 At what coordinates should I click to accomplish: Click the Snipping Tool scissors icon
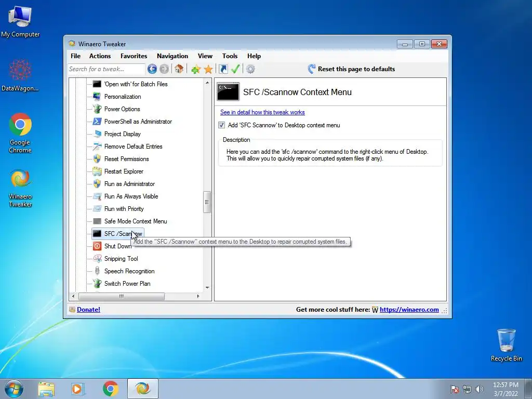coord(97,259)
